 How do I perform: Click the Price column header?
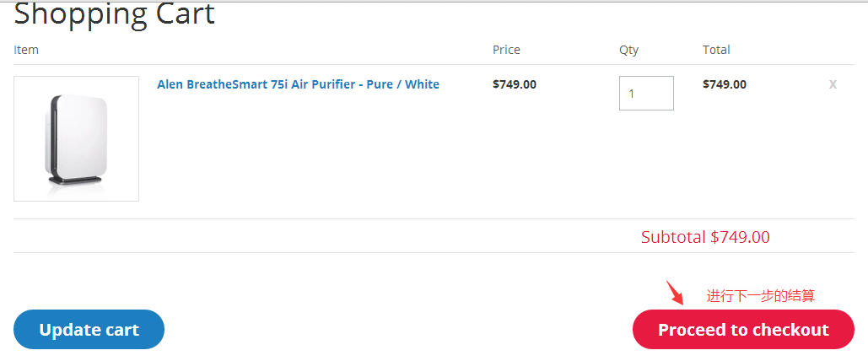coord(506,50)
